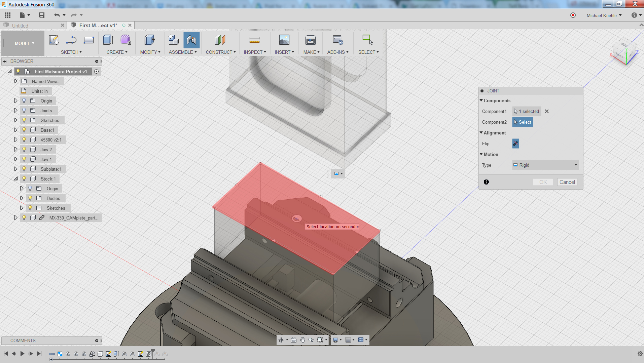Screen dimensions: 644x363
Task: Click the '1 selected' Component1 button
Action: pyautogui.click(x=527, y=111)
